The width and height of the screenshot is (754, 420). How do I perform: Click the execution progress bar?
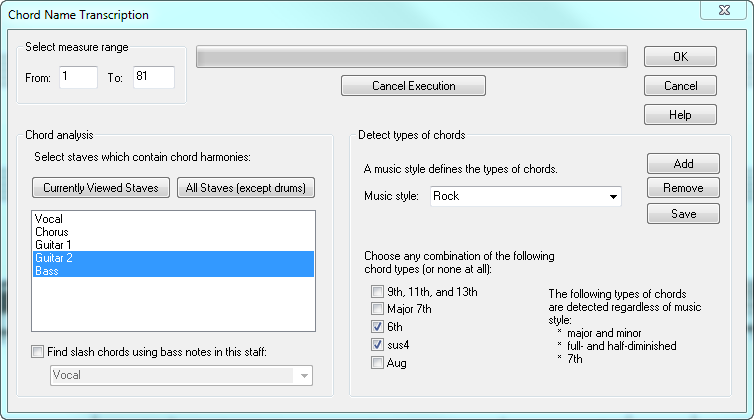[411, 56]
